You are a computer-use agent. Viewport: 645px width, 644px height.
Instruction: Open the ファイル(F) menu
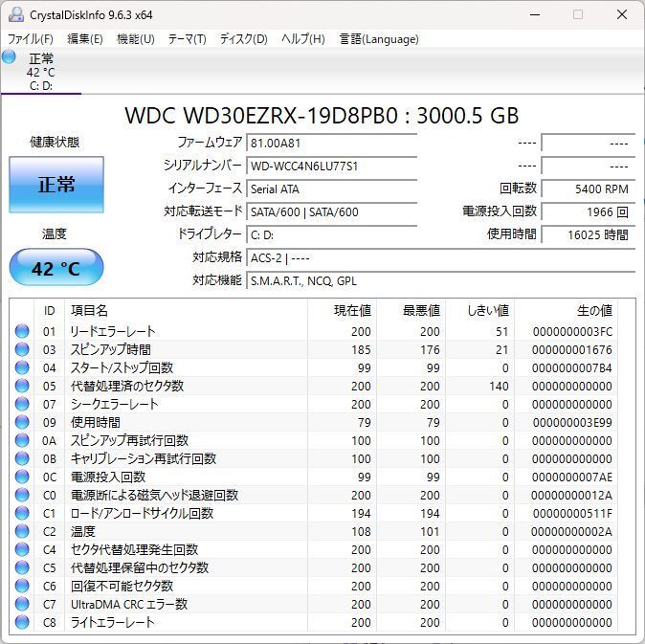point(31,39)
